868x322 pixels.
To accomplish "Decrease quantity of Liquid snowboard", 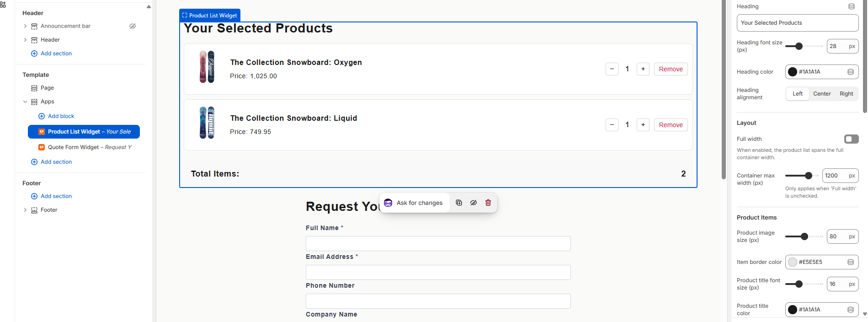I will 612,125.
